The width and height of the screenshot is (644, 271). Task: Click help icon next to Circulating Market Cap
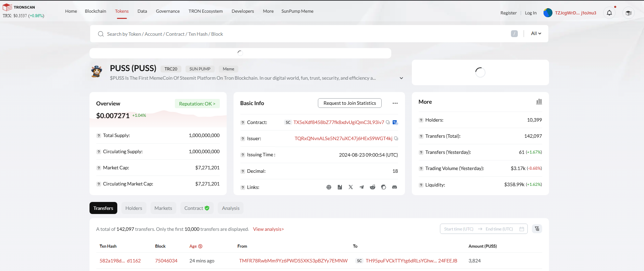99,184
